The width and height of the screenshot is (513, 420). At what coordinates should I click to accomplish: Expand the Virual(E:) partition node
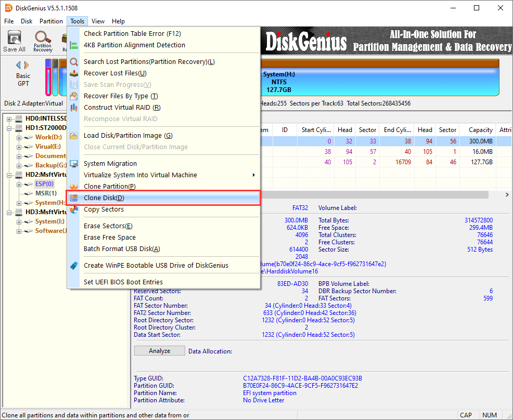tap(19, 147)
